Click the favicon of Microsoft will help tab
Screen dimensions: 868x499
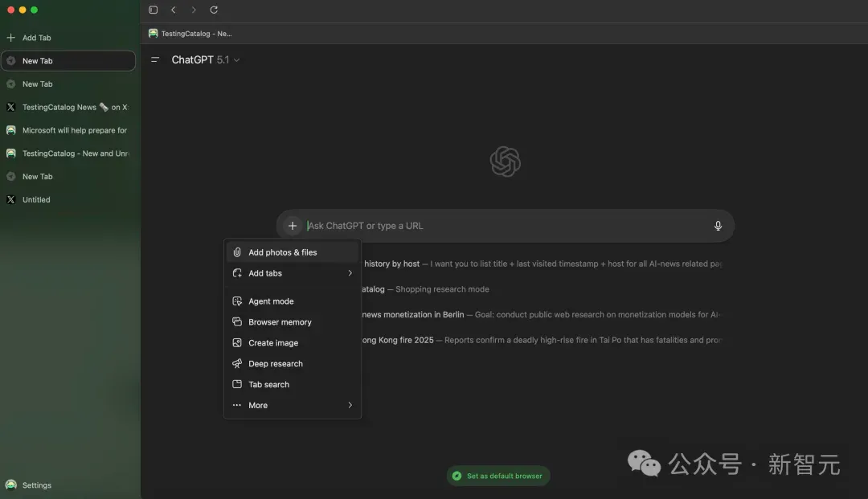(x=10, y=130)
